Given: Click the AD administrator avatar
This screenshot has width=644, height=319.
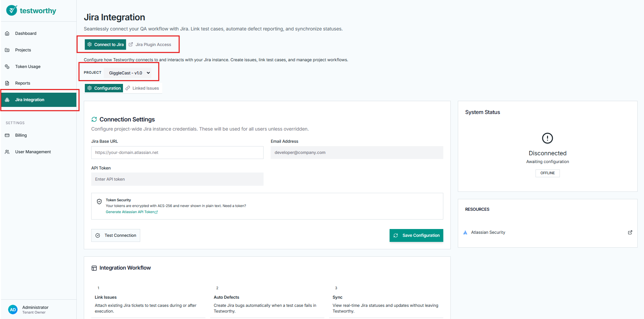Looking at the screenshot, I should pos(13,310).
